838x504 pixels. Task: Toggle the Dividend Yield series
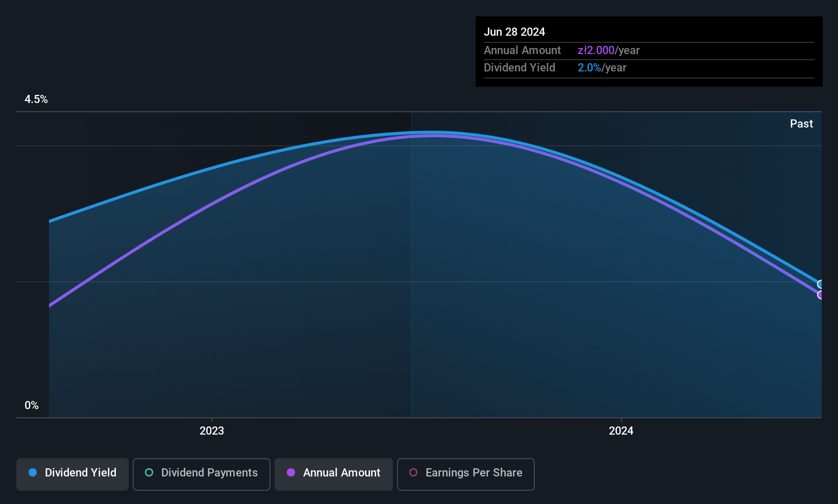point(72,474)
